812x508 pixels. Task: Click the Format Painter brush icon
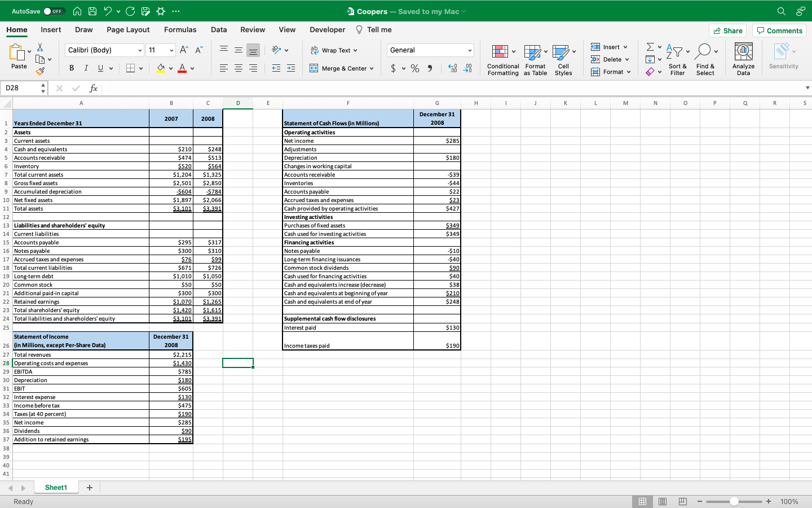tap(40, 71)
